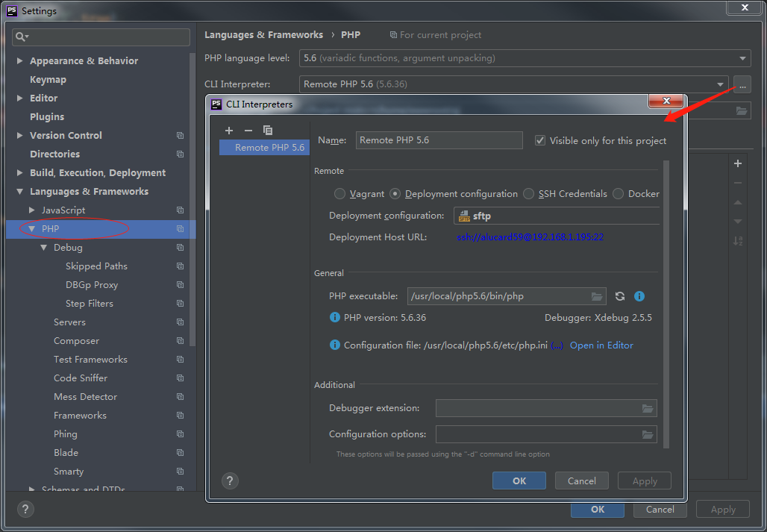Expand Version Control tree node
This screenshot has height=532, width=767.
(x=19, y=135)
